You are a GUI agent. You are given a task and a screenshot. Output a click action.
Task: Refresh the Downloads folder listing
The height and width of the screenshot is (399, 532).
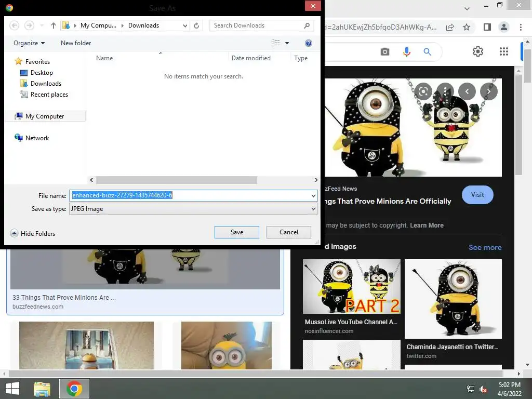pyautogui.click(x=196, y=25)
